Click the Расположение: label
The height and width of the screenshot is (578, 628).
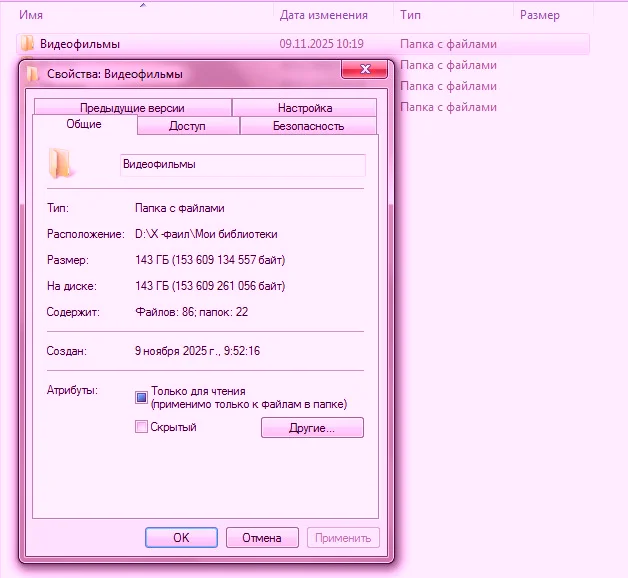[x=86, y=234]
